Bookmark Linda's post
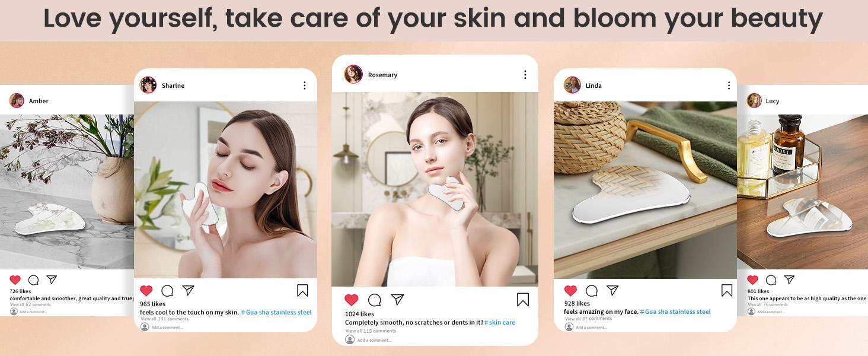The image size is (868, 356). (x=727, y=290)
